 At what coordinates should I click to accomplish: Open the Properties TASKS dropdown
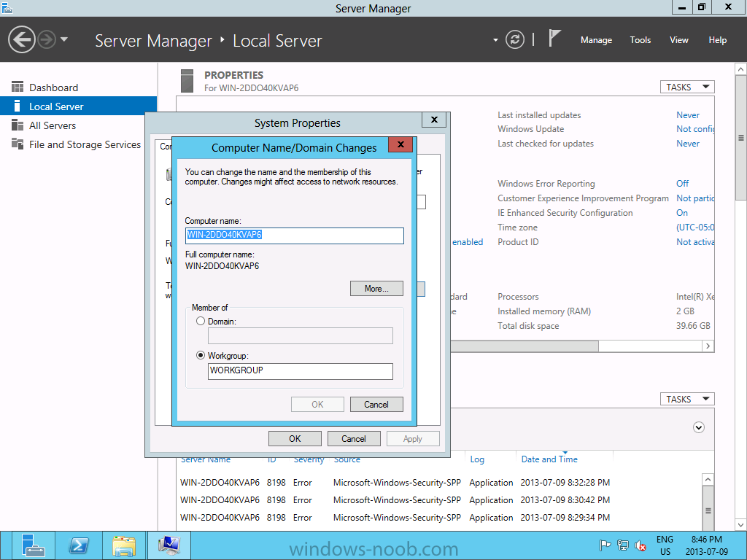[x=687, y=87]
